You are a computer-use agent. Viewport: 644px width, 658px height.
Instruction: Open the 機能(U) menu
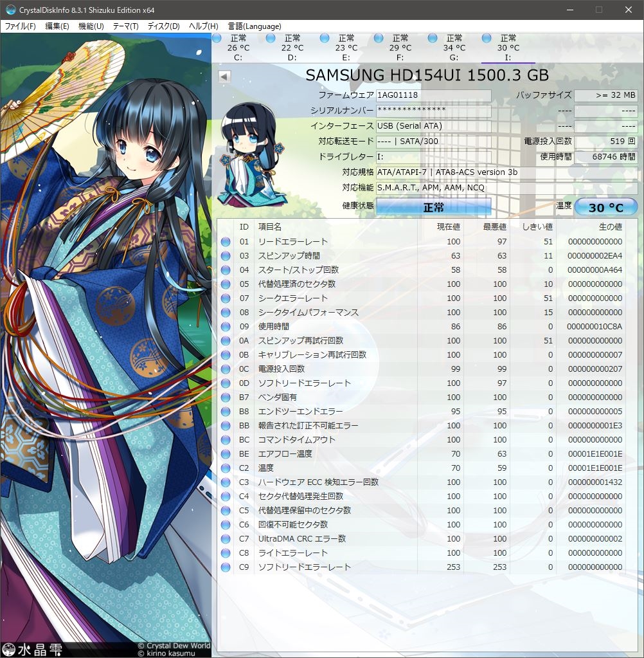pos(91,26)
